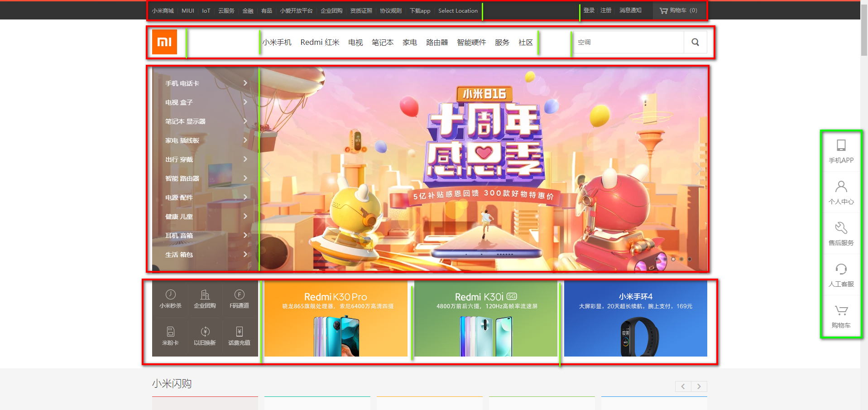Open 企业团购 shortcut tile
Image resolution: width=868 pixels, height=410 pixels.
205,299
